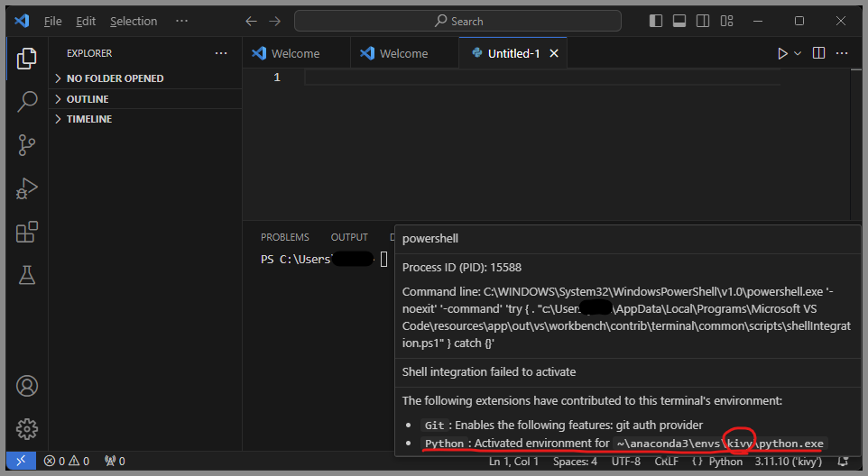Click line 1 in the editor
868x476 pixels.
pos(542,78)
